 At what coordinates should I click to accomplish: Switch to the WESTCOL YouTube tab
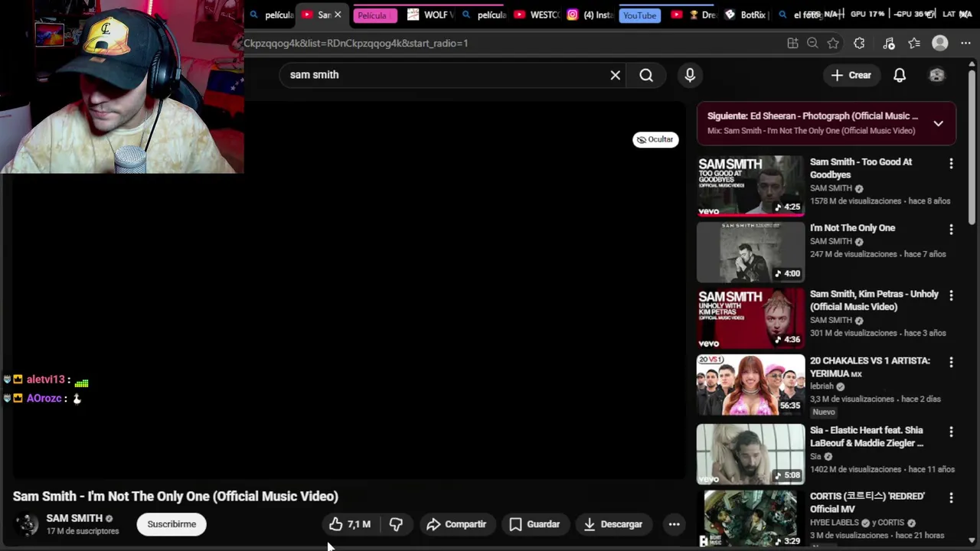pyautogui.click(x=537, y=15)
